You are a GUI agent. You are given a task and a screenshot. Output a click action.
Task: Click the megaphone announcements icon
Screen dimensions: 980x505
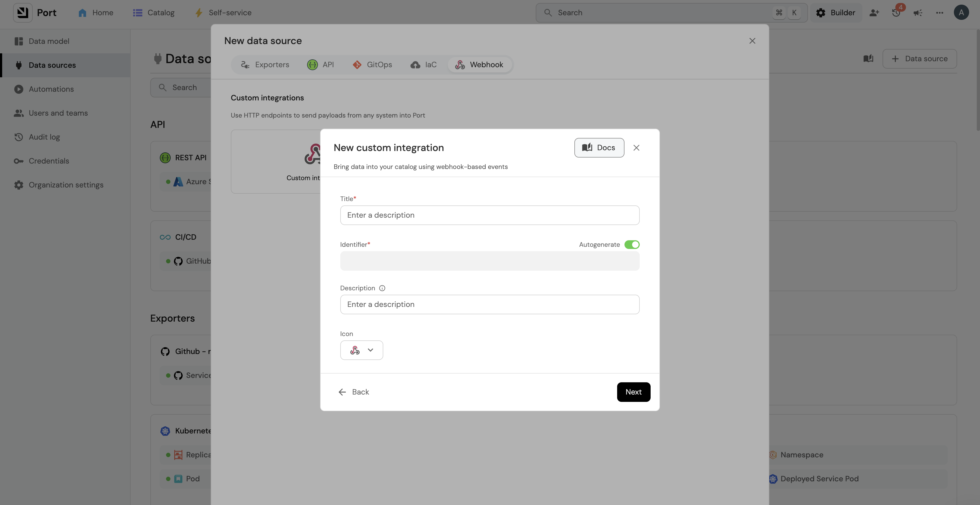coord(918,13)
